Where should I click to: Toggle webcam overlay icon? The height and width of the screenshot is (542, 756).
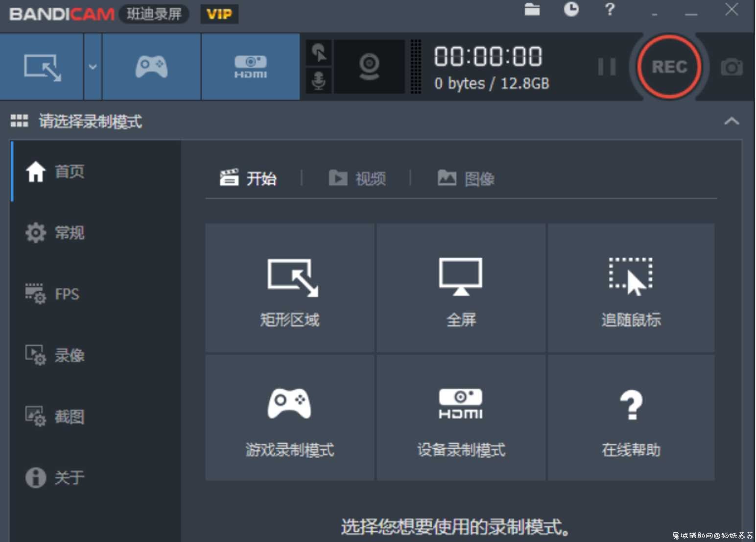click(369, 67)
